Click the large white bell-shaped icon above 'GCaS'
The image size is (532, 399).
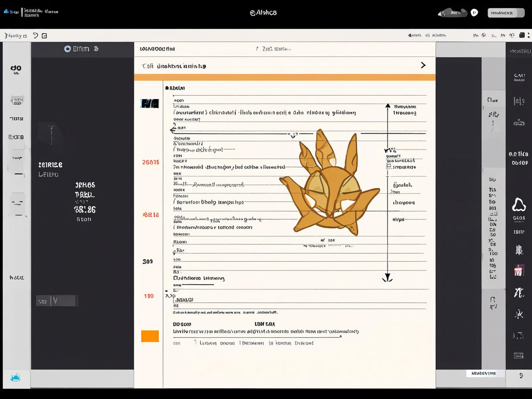tap(519, 205)
